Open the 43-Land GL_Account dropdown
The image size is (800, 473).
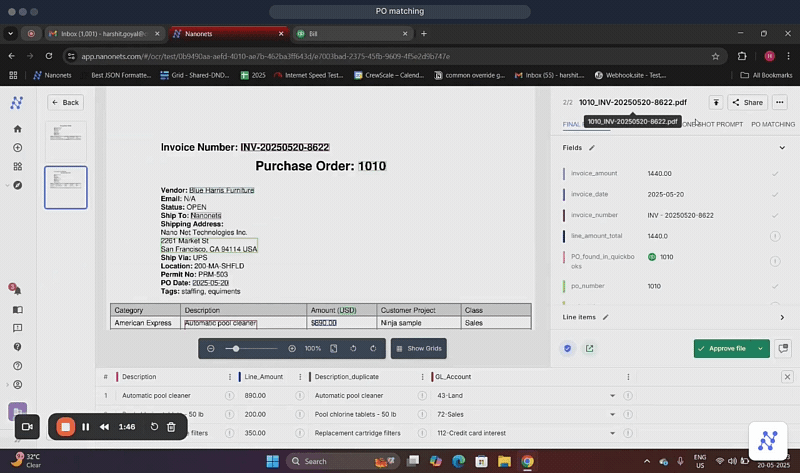tap(612, 396)
